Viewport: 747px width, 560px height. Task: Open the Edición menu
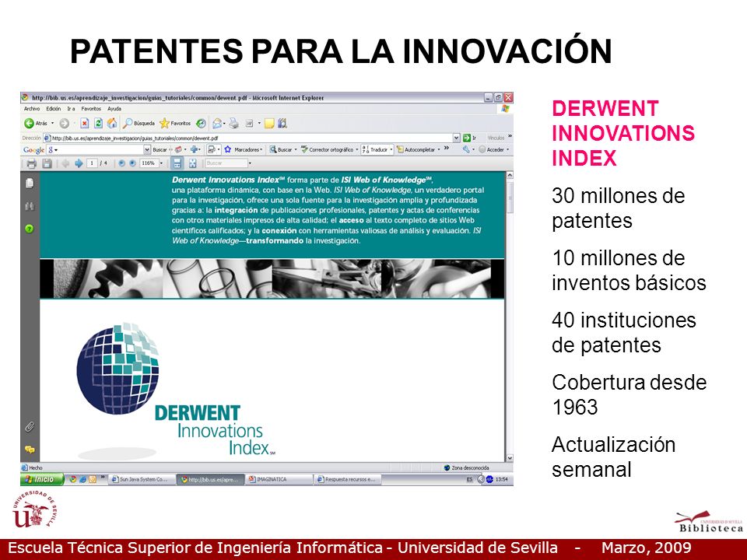click(x=54, y=109)
